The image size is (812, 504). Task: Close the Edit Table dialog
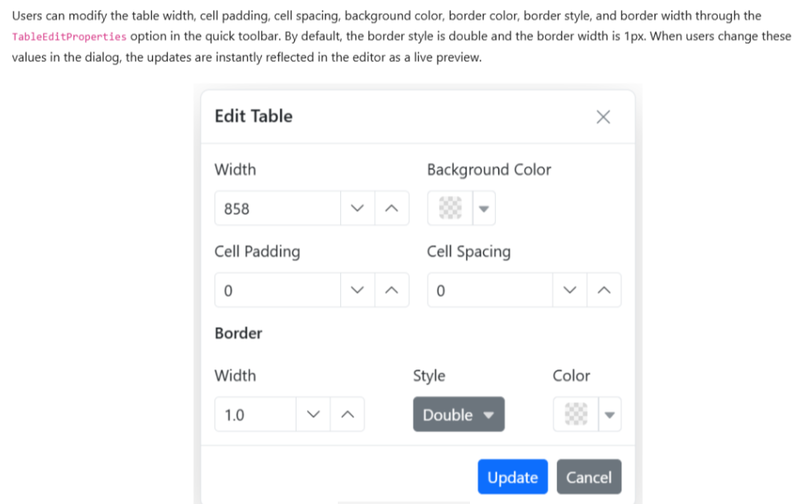[603, 116]
